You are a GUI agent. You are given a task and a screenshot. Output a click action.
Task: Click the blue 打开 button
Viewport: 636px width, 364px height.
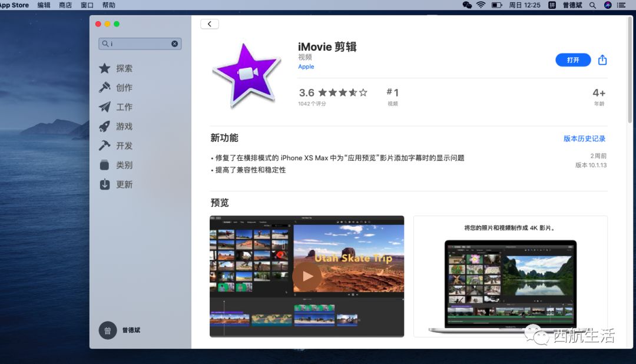[x=573, y=60]
